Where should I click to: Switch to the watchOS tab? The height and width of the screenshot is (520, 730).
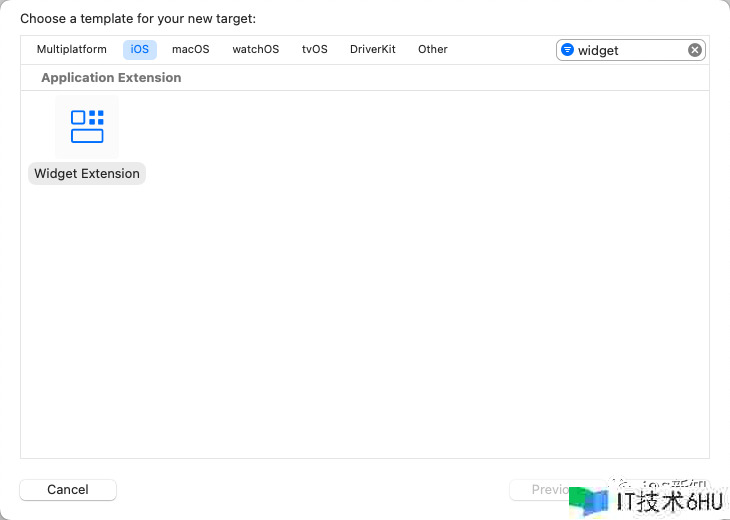click(255, 49)
